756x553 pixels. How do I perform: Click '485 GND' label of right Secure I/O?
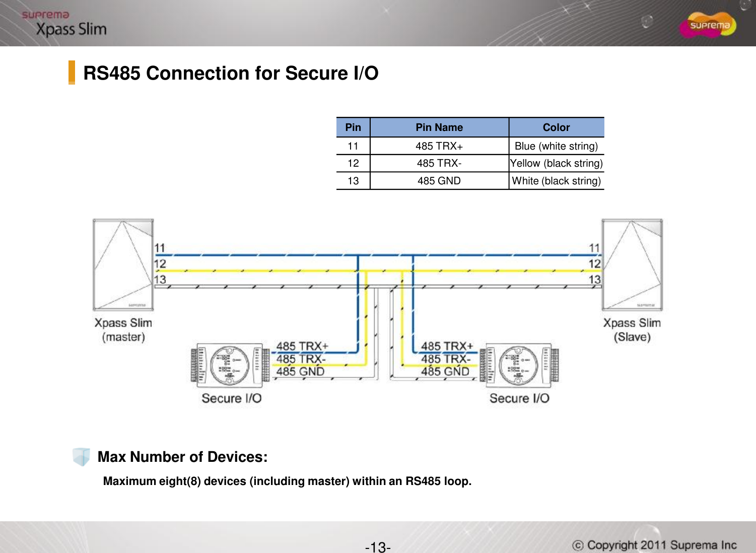pos(445,372)
